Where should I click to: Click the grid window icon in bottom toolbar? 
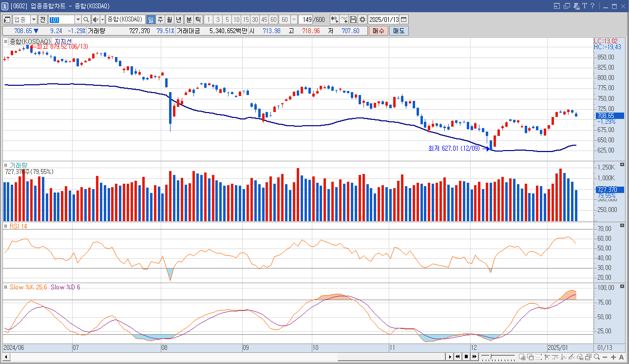pos(522,357)
